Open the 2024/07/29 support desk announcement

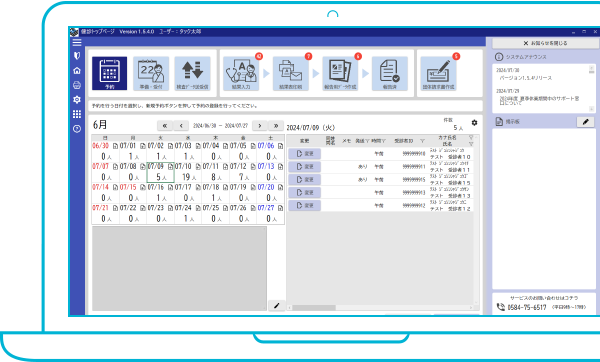tap(539, 101)
